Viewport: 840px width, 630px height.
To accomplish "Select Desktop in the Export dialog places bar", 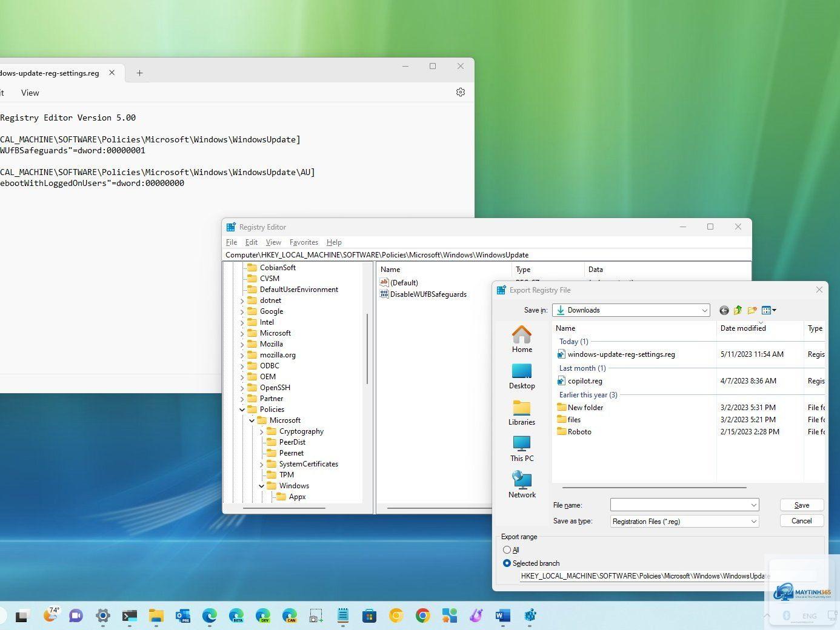I will tap(522, 376).
